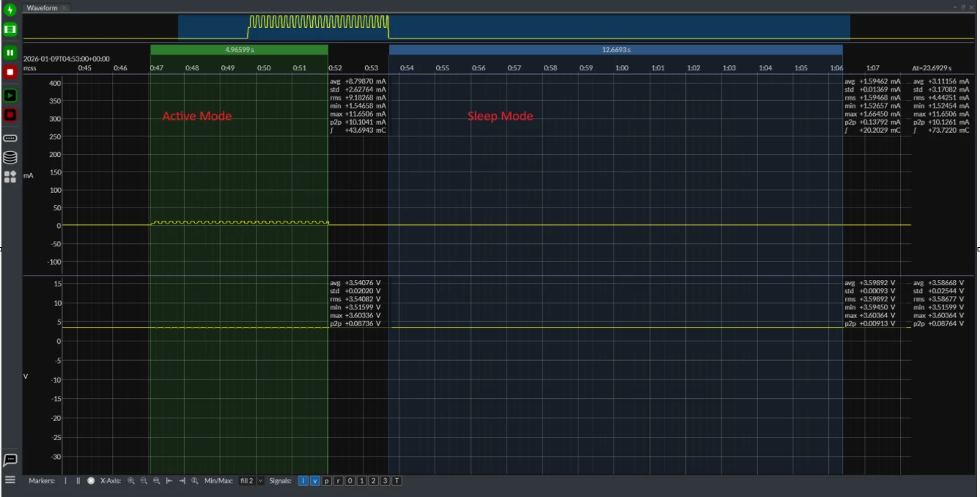Click the 'p2p +10.1041 mA' statistic
Viewport: 980px width, 497px height.
click(x=358, y=122)
